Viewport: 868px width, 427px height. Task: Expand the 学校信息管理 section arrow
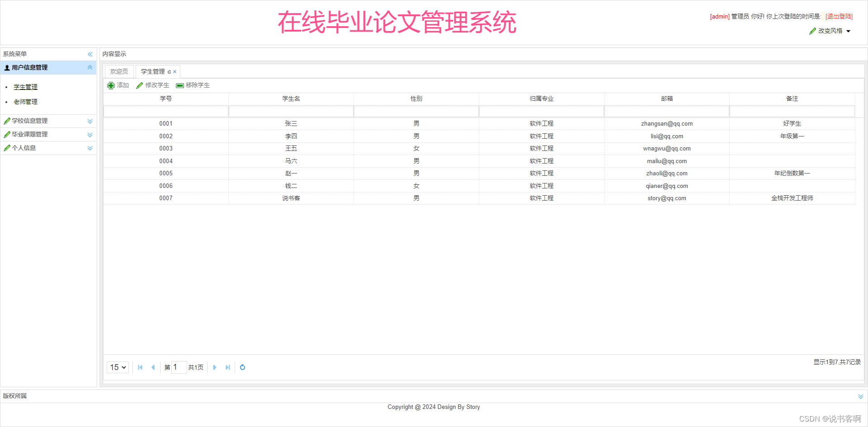tap(90, 121)
